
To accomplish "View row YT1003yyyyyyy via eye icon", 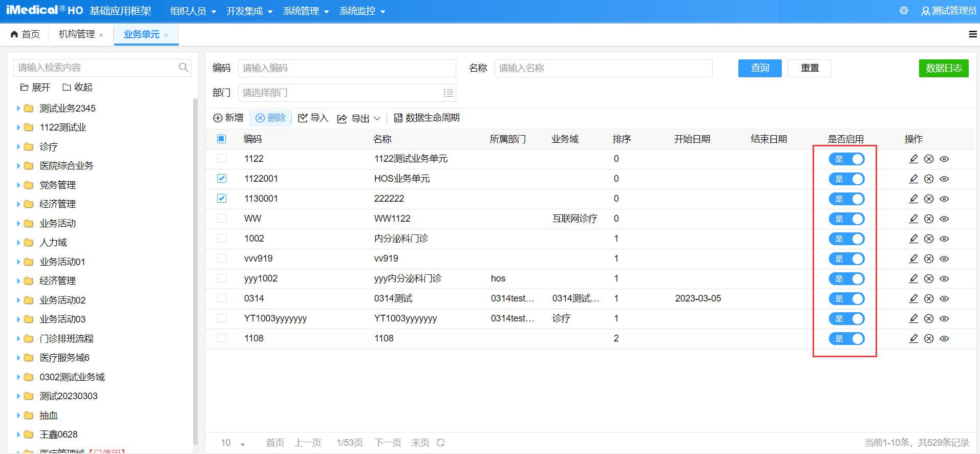I will [945, 318].
